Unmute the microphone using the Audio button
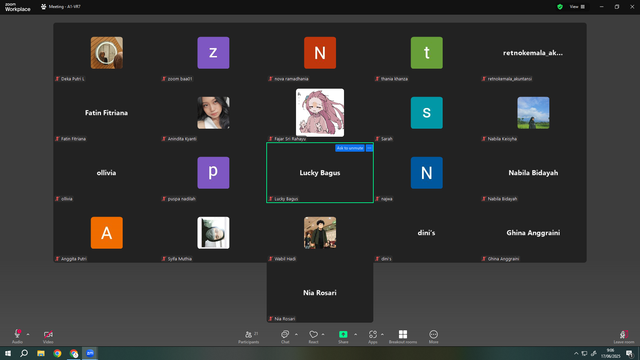This screenshot has width=640, height=360. tap(17, 336)
